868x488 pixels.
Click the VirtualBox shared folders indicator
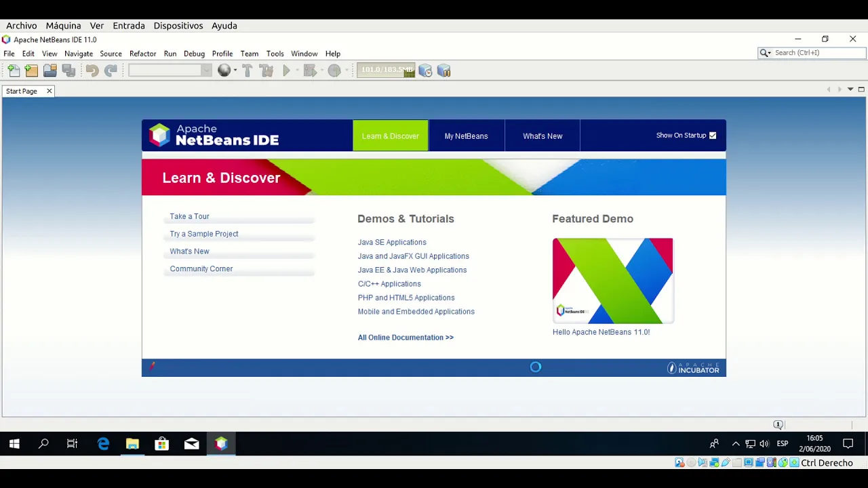737,463
